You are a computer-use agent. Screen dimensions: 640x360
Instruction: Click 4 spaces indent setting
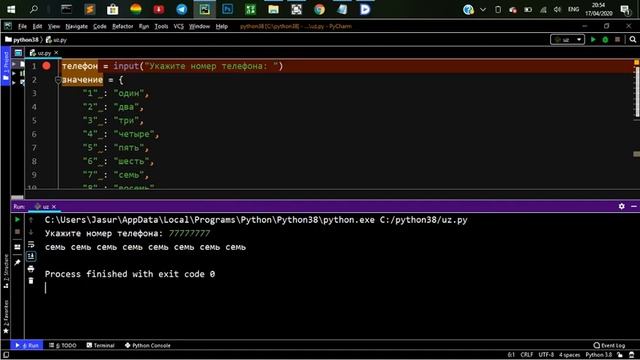pos(569,355)
